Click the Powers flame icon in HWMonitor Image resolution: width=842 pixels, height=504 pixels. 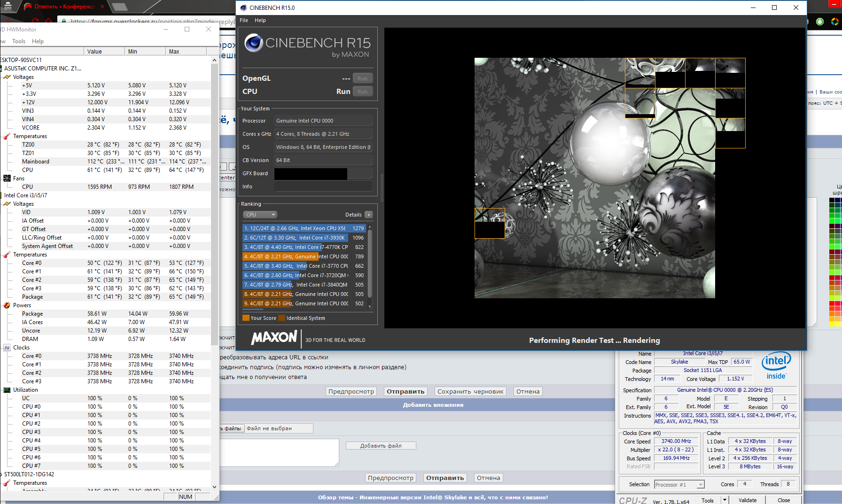coord(7,305)
